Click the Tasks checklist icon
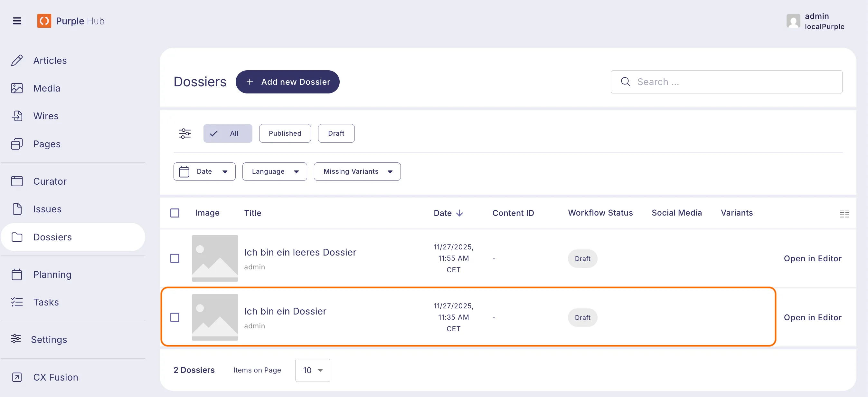Screen dimensions: 868x397 click(x=17, y=302)
